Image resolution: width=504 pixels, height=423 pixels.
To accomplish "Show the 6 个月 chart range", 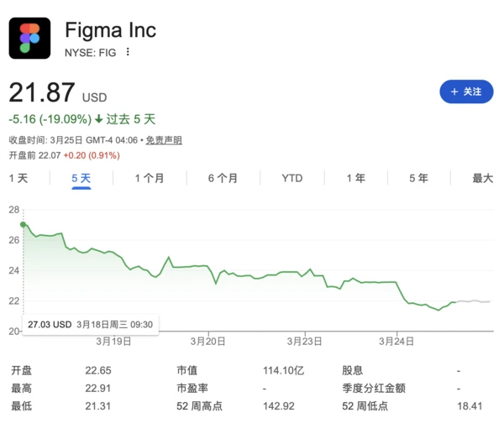I will [x=223, y=178].
